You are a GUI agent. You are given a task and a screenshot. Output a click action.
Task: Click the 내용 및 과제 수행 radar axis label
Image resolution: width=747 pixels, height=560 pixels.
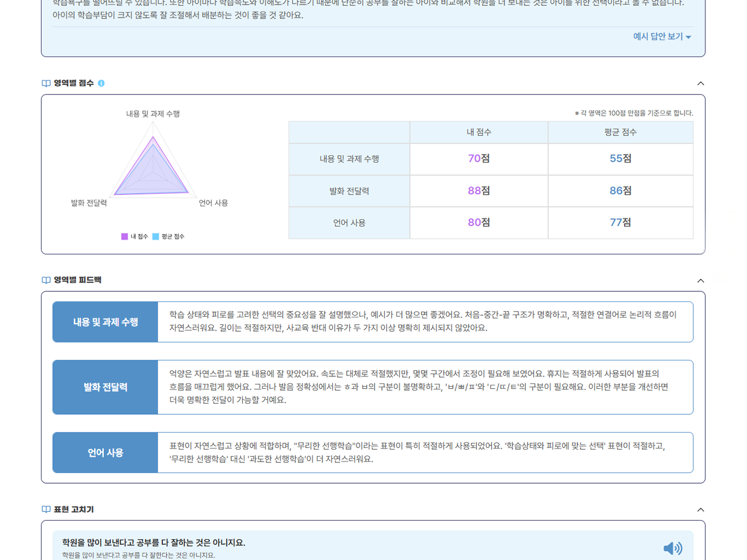point(153,114)
